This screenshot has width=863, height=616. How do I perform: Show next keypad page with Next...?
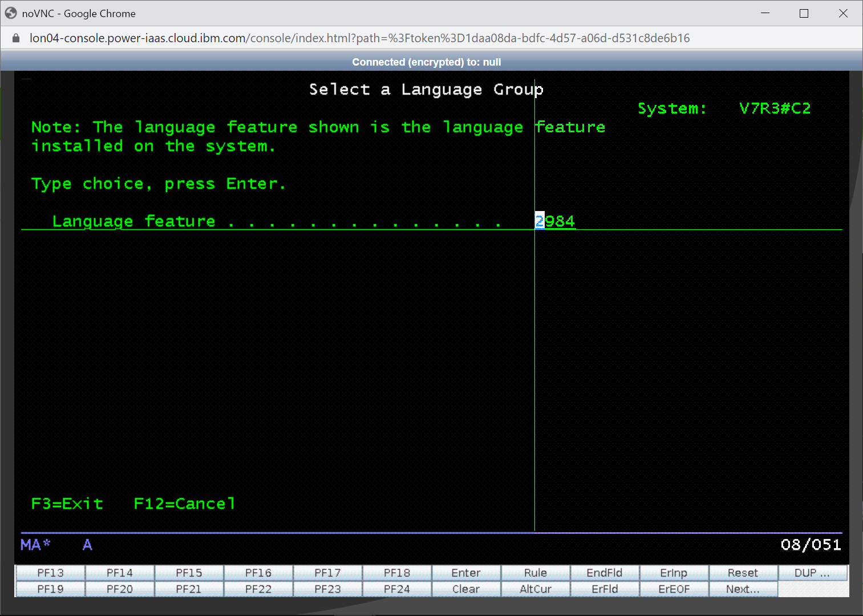[743, 589]
